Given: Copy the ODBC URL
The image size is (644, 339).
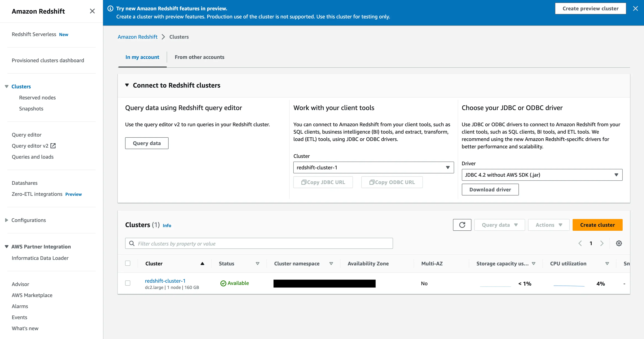Looking at the screenshot, I should pyautogui.click(x=392, y=182).
